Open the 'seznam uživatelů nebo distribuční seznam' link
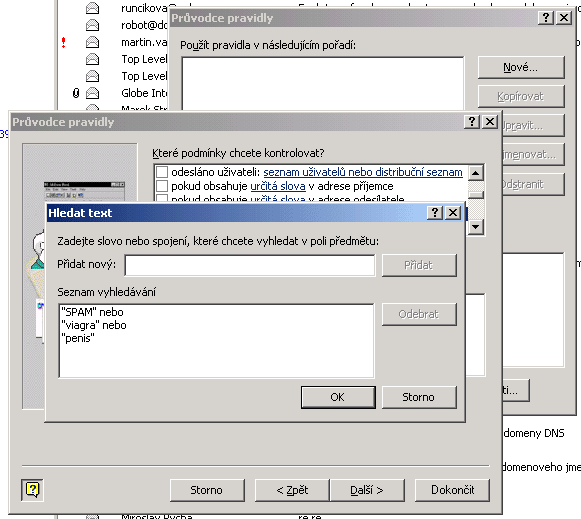Viewport: 581px width, 519px height. 363,172
